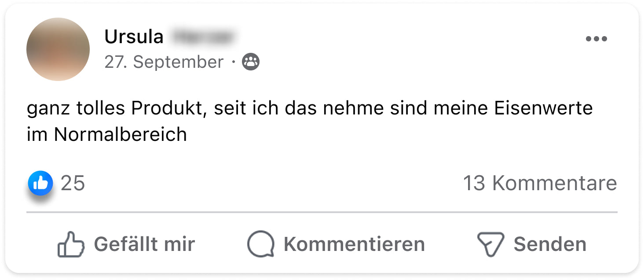The image size is (644, 280).
Task: Open Ursula's profile via name link
Action: 134,37
